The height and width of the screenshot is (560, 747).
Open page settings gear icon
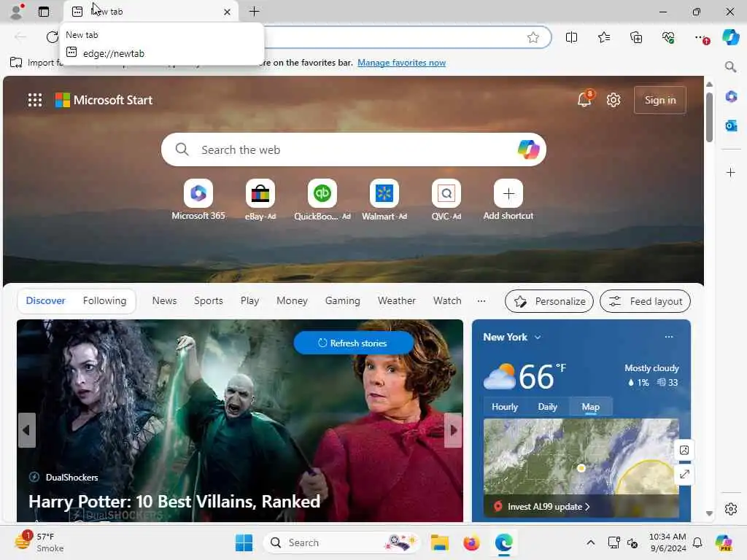(614, 100)
